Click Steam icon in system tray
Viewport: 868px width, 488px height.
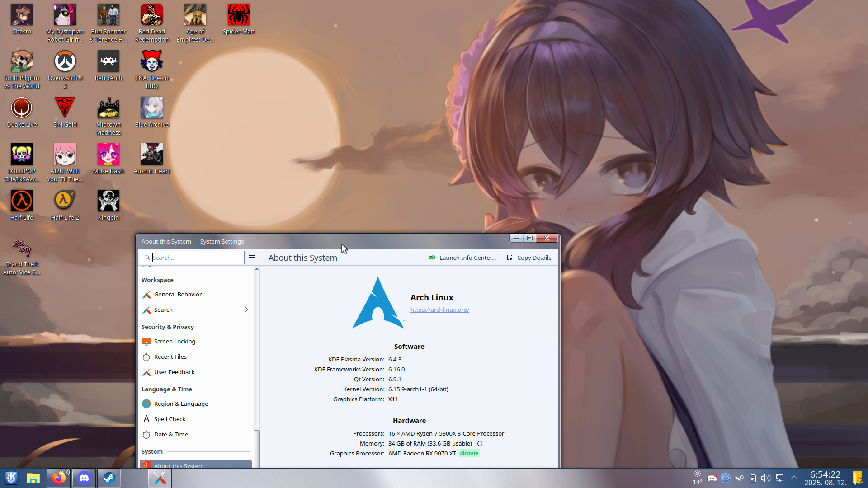pos(739,478)
